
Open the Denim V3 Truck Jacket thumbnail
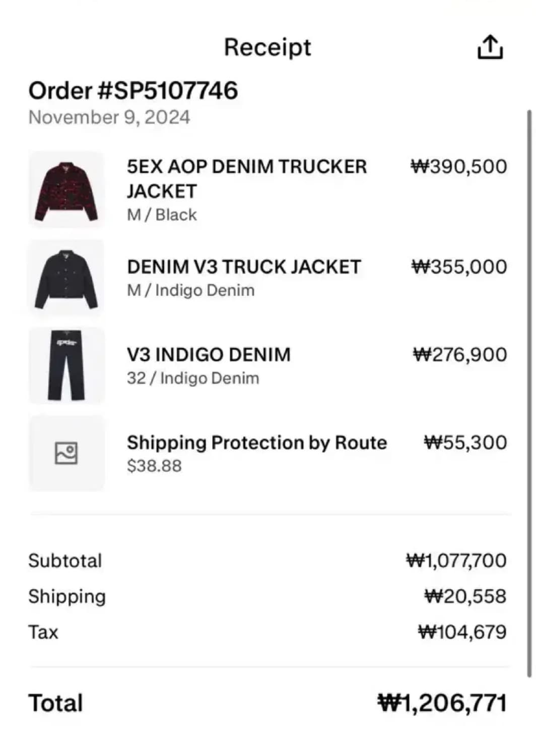[66, 278]
